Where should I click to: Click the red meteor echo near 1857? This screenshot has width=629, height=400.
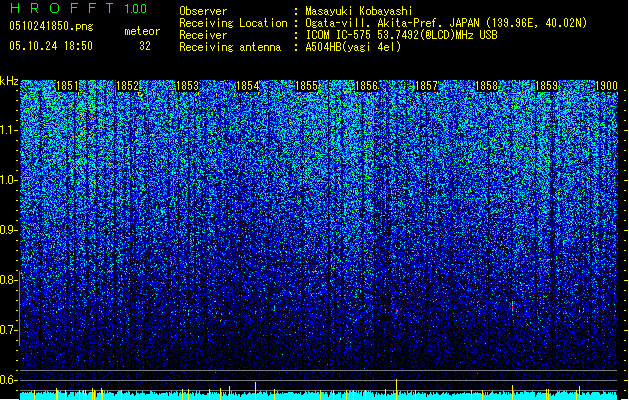[396, 311]
